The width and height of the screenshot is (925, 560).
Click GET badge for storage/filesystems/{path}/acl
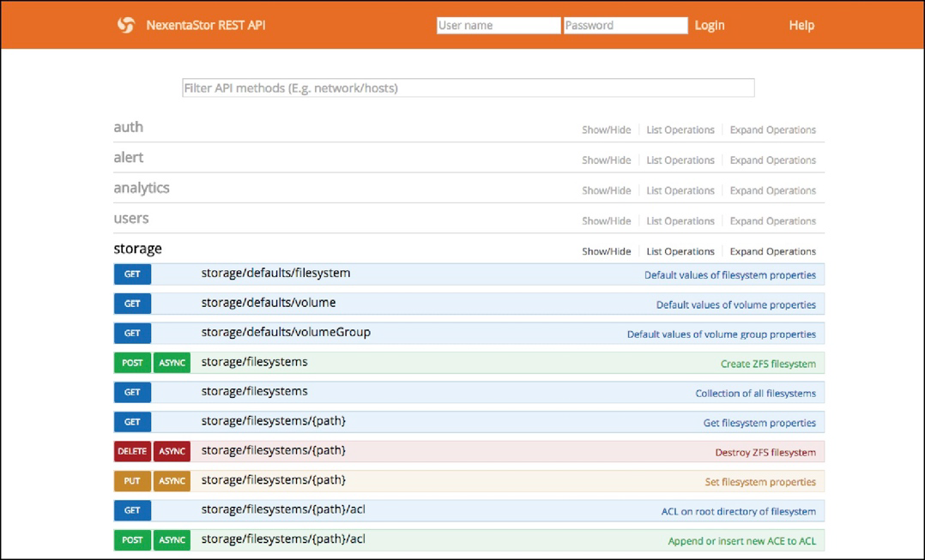coord(132,510)
